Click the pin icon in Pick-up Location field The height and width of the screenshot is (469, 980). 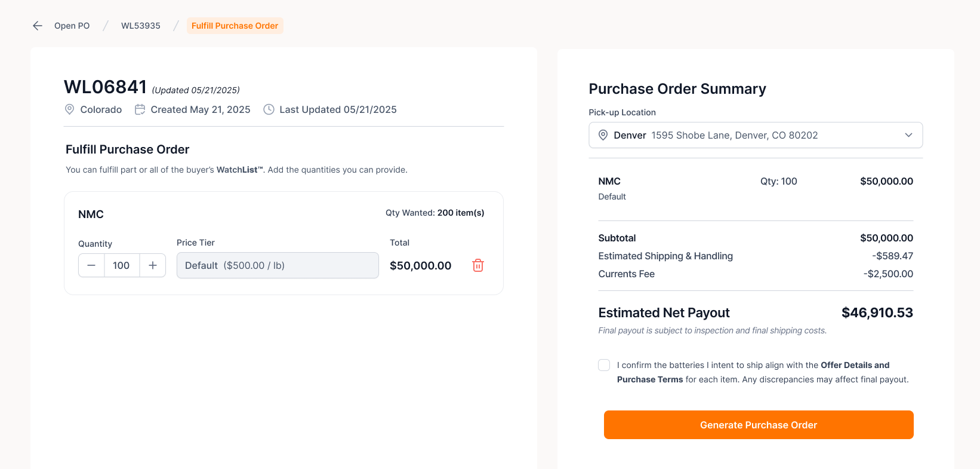click(603, 135)
